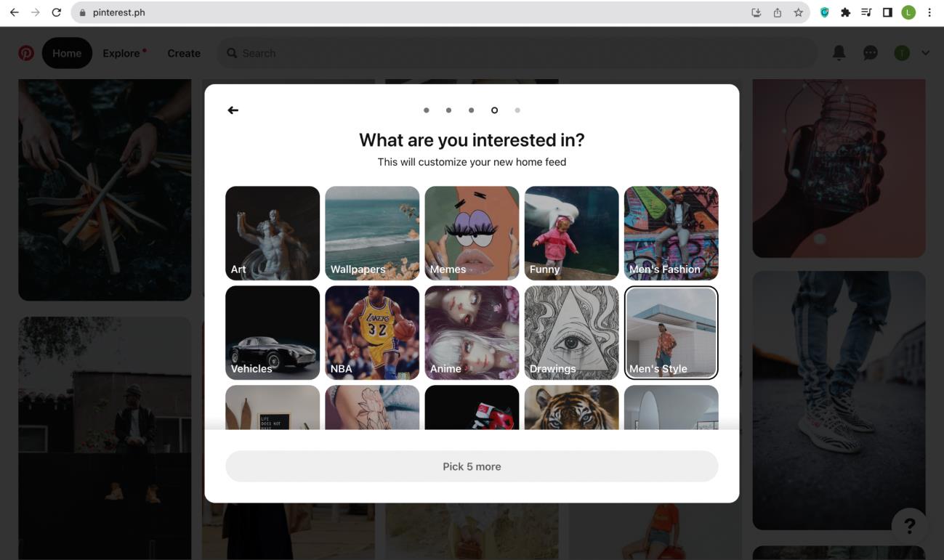Open the browser side panel

pos(887,12)
